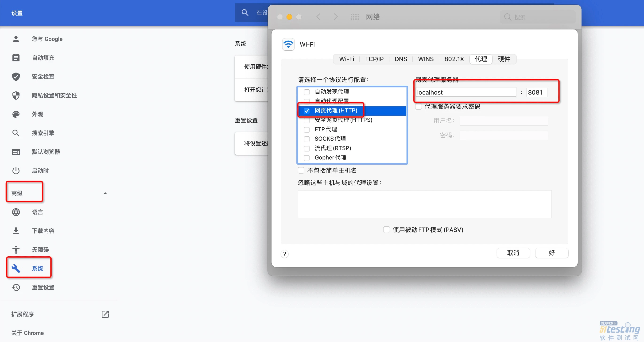Click the 取消 button
This screenshot has width=644, height=342.
[513, 253]
